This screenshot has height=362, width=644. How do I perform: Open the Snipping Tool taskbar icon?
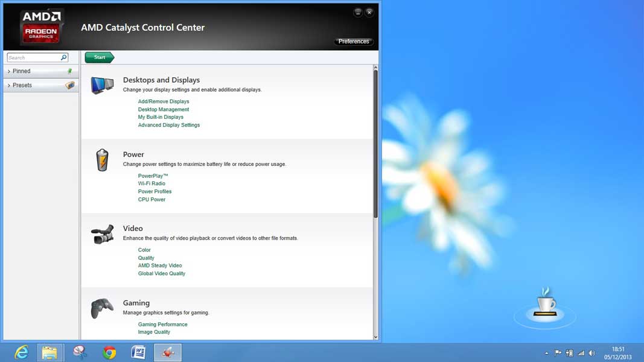(80, 352)
